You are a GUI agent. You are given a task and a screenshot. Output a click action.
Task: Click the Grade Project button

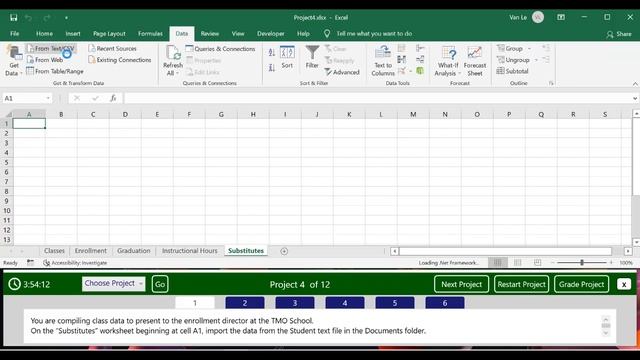coord(581,284)
